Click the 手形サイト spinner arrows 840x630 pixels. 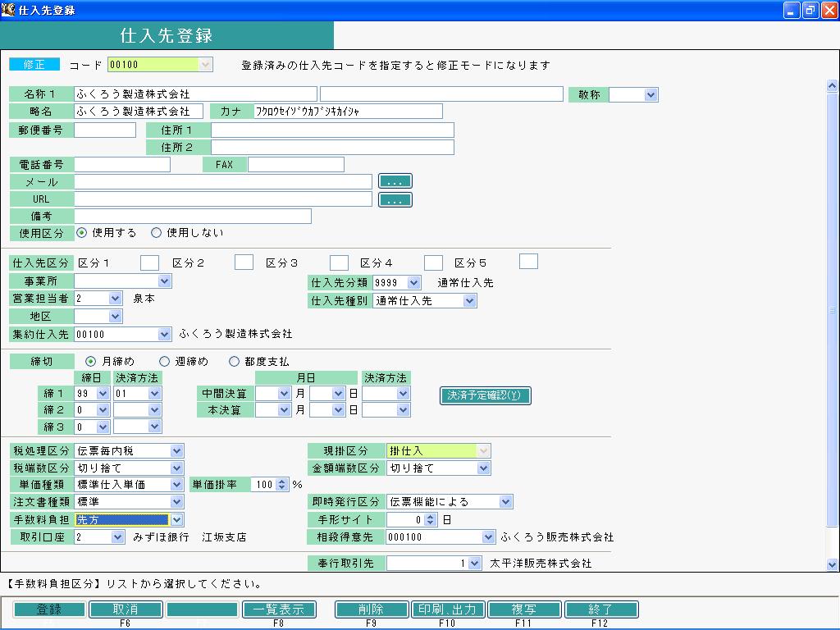pyautogui.click(x=430, y=519)
